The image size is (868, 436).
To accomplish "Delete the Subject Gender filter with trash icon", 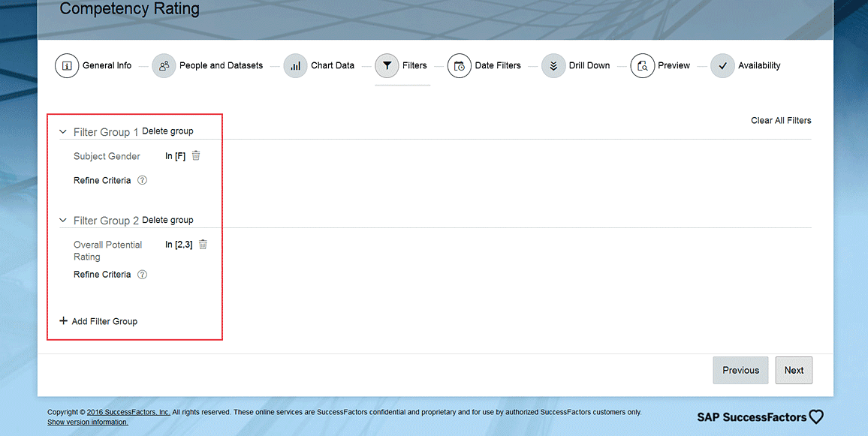I will click(x=196, y=156).
